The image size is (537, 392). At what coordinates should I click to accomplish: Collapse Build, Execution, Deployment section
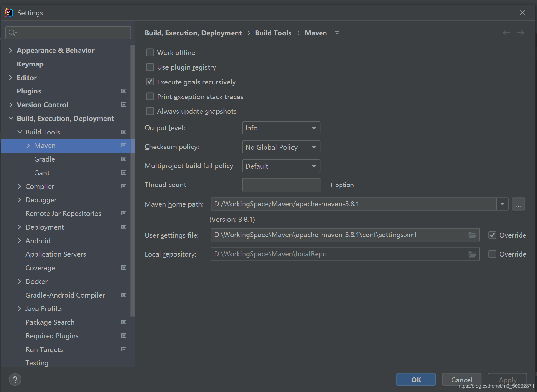[11, 118]
